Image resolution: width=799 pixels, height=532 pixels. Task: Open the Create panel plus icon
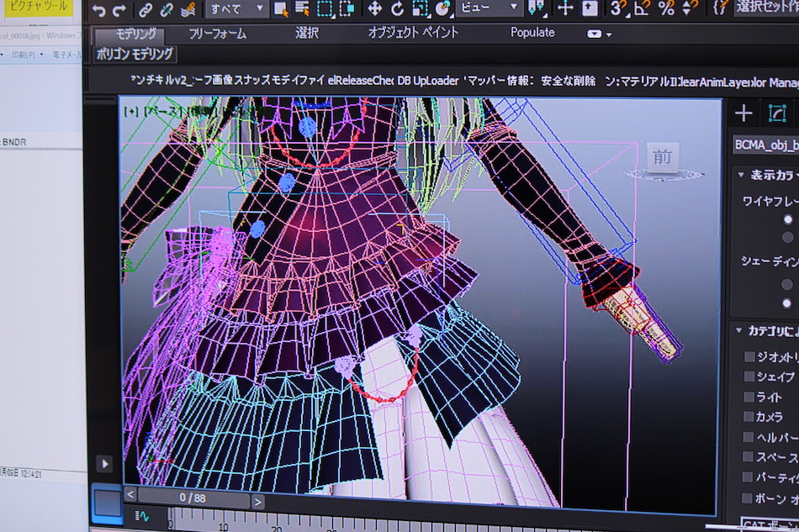click(x=743, y=113)
